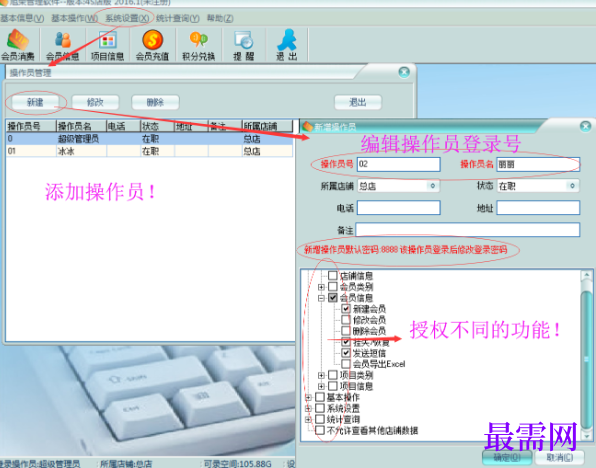The image size is (596, 468).
Task: Click permission tree scrollbar down arrow
Action: (586, 436)
